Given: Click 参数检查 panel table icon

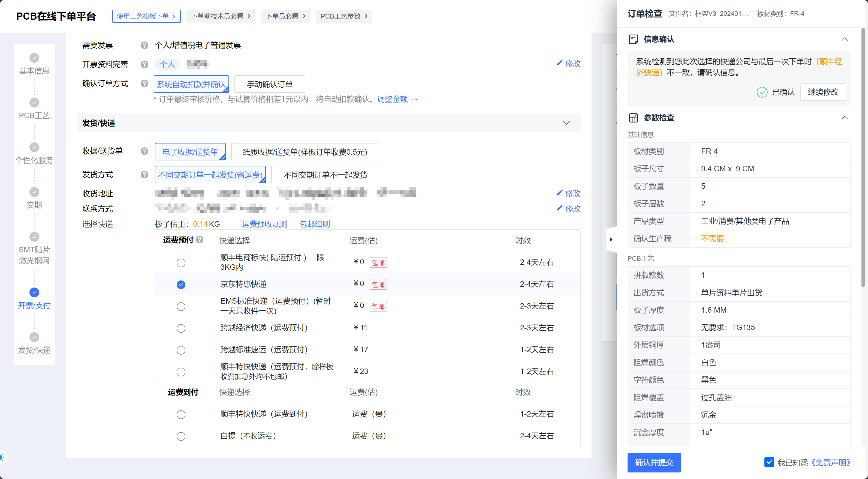Looking at the screenshot, I should (x=633, y=118).
